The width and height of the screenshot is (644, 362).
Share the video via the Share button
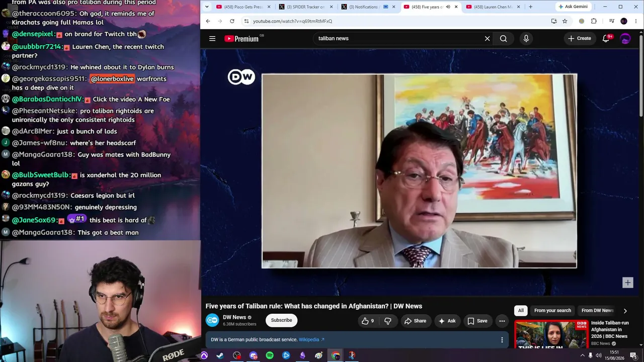[x=415, y=321]
